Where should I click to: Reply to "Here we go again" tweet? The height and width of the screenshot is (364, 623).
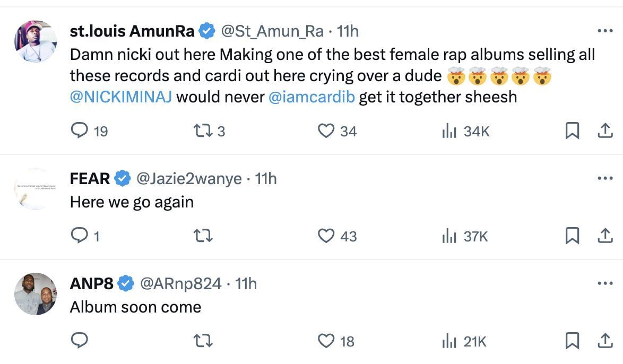point(79,236)
